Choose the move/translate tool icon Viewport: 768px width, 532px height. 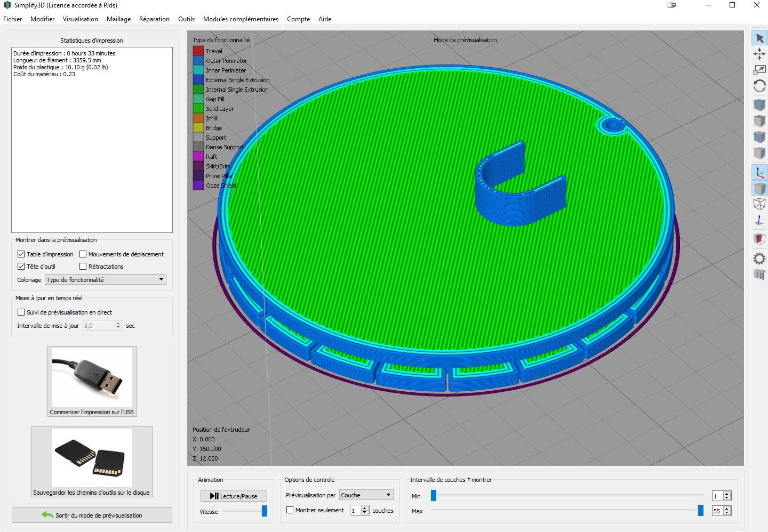click(x=759, y=54)
